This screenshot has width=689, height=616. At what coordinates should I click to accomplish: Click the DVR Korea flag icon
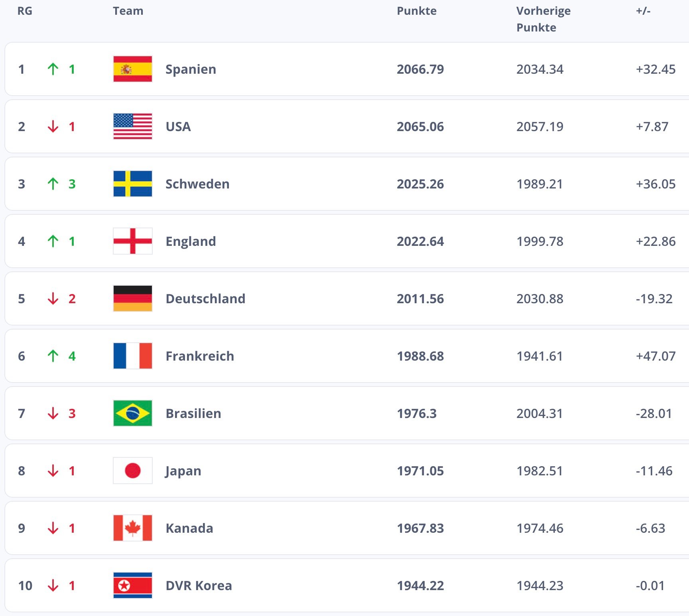coord(132,585)
